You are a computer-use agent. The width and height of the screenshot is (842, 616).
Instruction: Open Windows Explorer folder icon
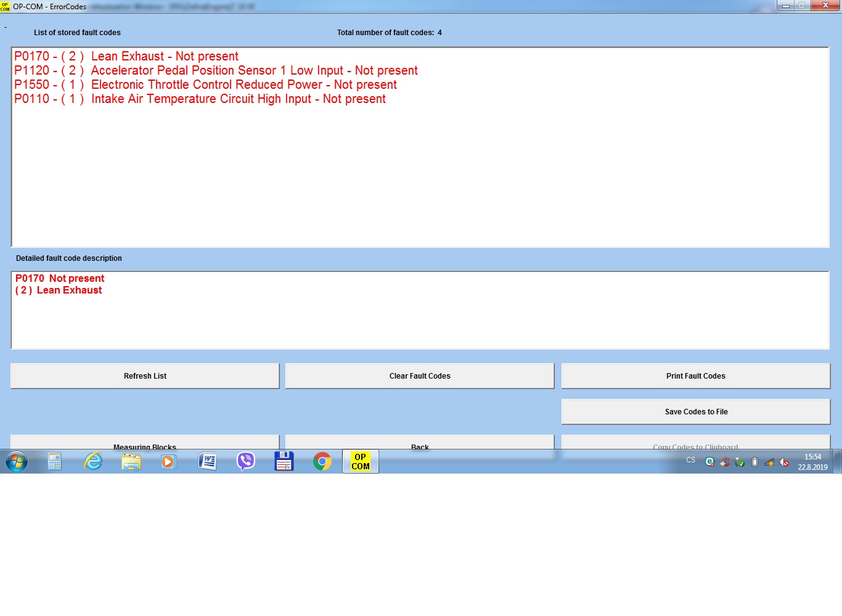pos(131,461)
